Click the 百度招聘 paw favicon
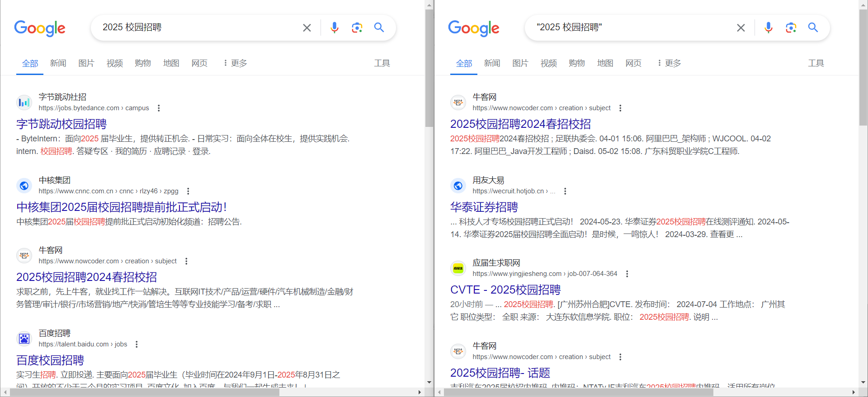The image size is (868, 397). (x=24, y=339)
